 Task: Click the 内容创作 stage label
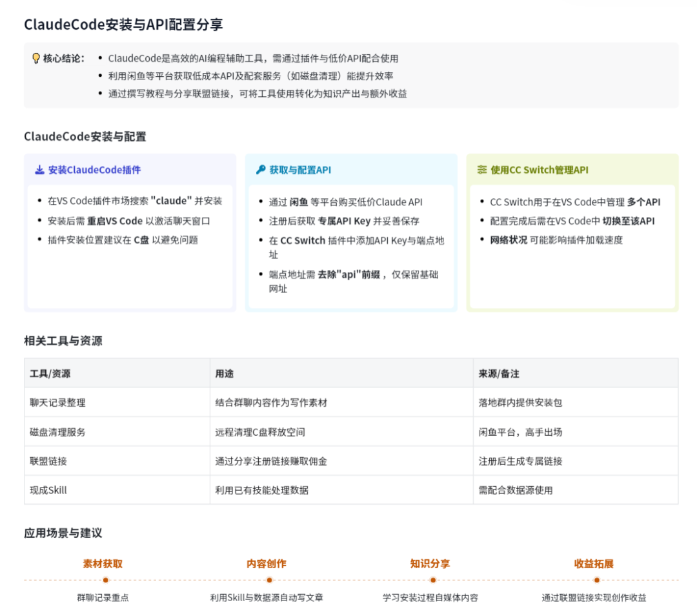coord(267,564)
